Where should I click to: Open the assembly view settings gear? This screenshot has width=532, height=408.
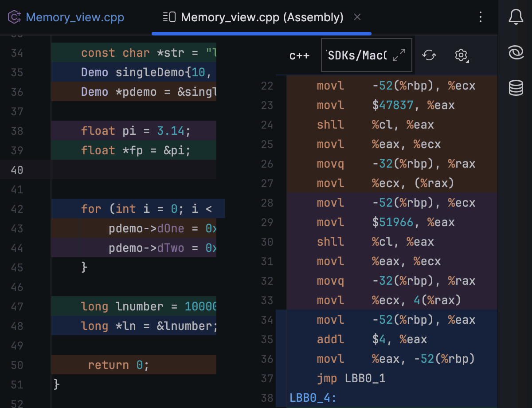tap(461, 55)
